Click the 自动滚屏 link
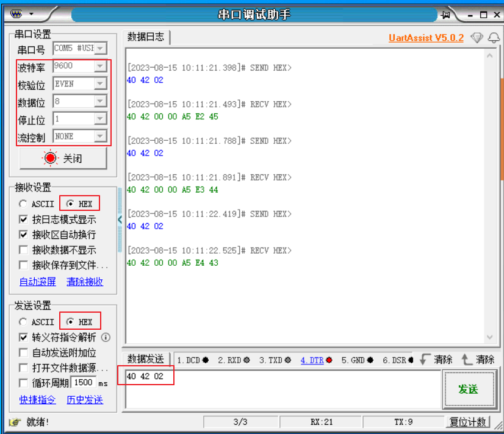The image size is (504, 434). 38,282
